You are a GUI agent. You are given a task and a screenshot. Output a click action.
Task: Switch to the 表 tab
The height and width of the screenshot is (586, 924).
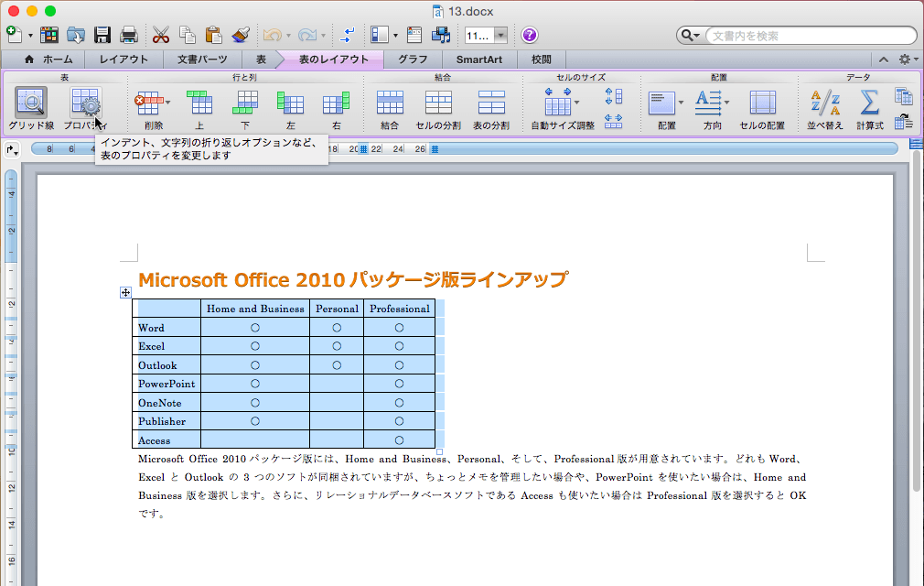point(261,60)
